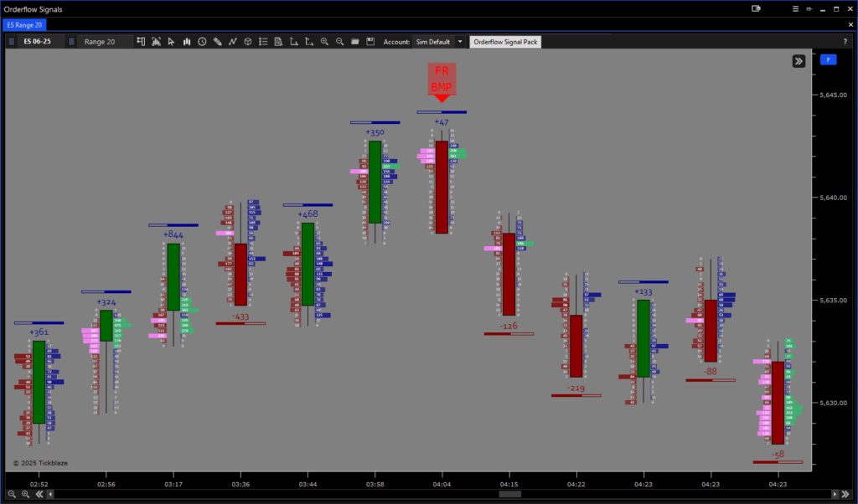Select the trend line zigzag tool
This screenshot has height=504, width=858.
coord(232,41)
